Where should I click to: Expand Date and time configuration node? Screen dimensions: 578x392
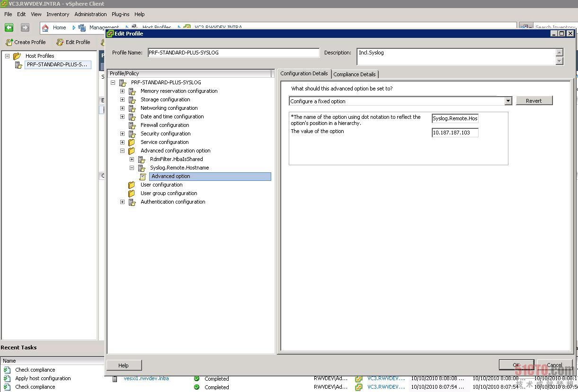(122, 116)
